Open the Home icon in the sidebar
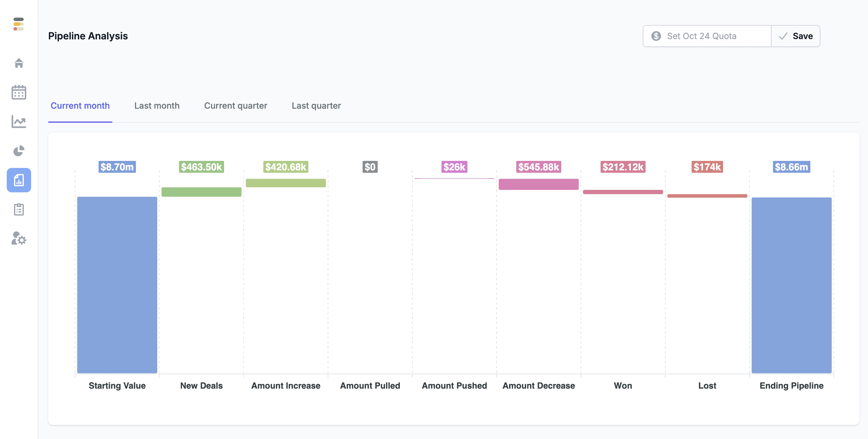Screen dimensions: 868x439 19,63
